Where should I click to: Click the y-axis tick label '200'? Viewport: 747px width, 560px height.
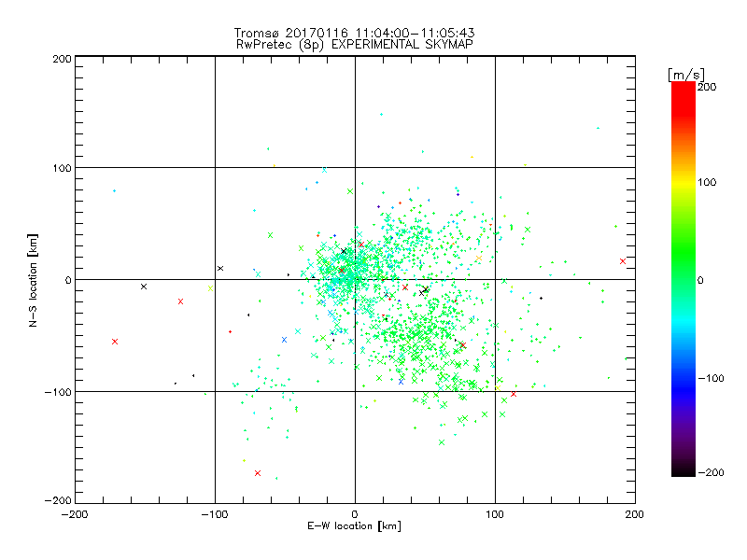[x=62, y=59]
